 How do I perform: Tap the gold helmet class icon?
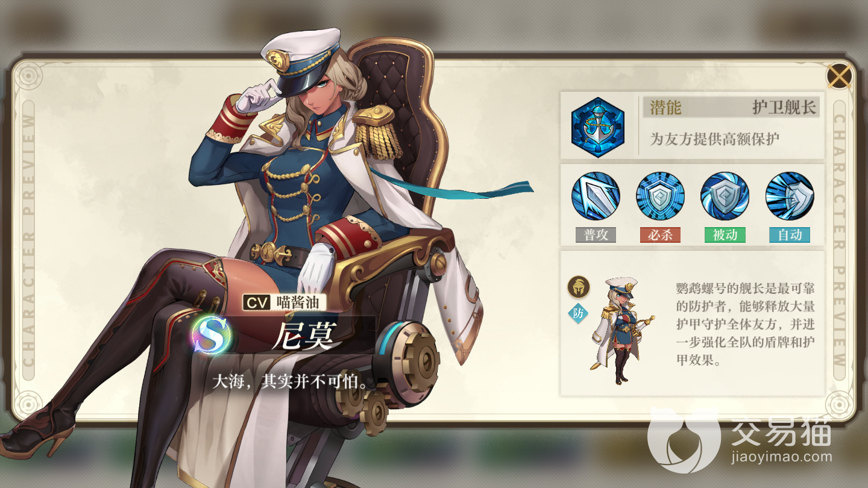coord(579,287)
